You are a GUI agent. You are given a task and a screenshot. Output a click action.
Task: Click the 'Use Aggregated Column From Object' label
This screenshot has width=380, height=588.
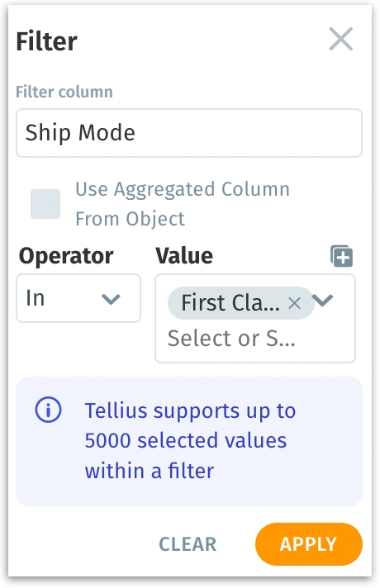point(183,204)
